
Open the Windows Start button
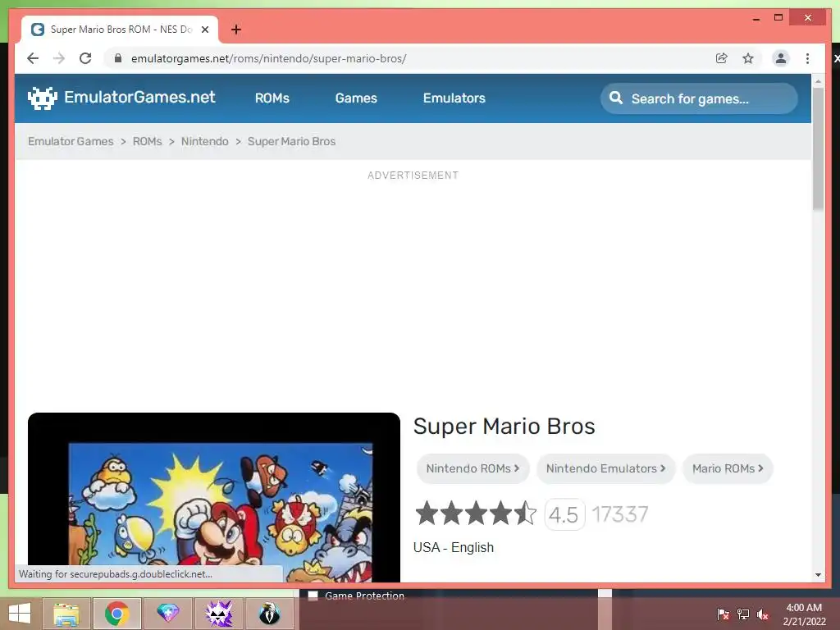(20, 614)
